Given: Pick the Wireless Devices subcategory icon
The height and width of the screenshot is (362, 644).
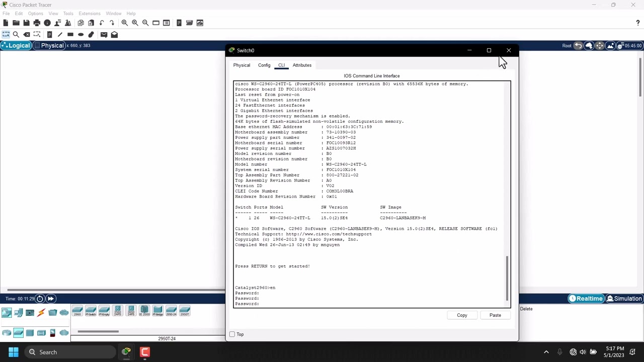Looking at the screenshot, I should point(41,333).
